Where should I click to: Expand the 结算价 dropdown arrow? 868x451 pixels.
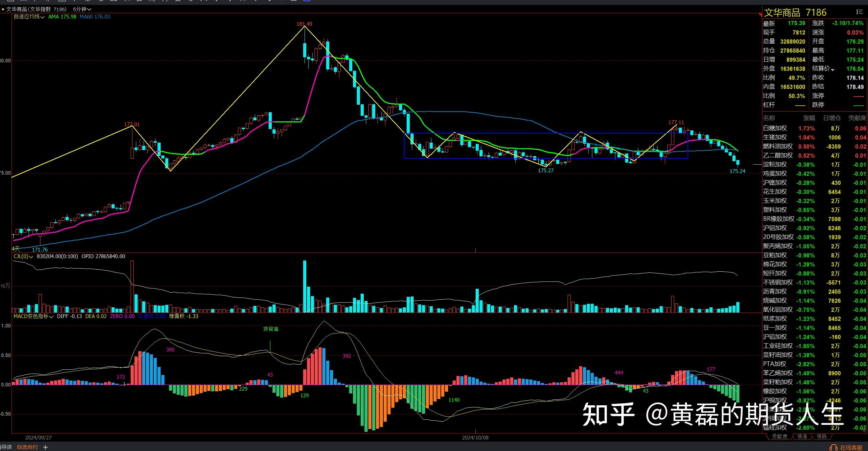tap(833, 69)
